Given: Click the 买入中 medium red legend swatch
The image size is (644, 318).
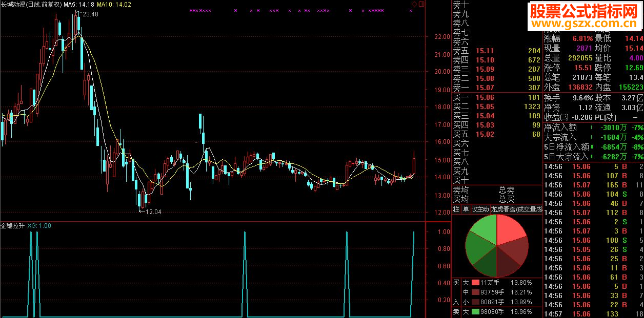Looking at the screenshot, I should point(475,292).
